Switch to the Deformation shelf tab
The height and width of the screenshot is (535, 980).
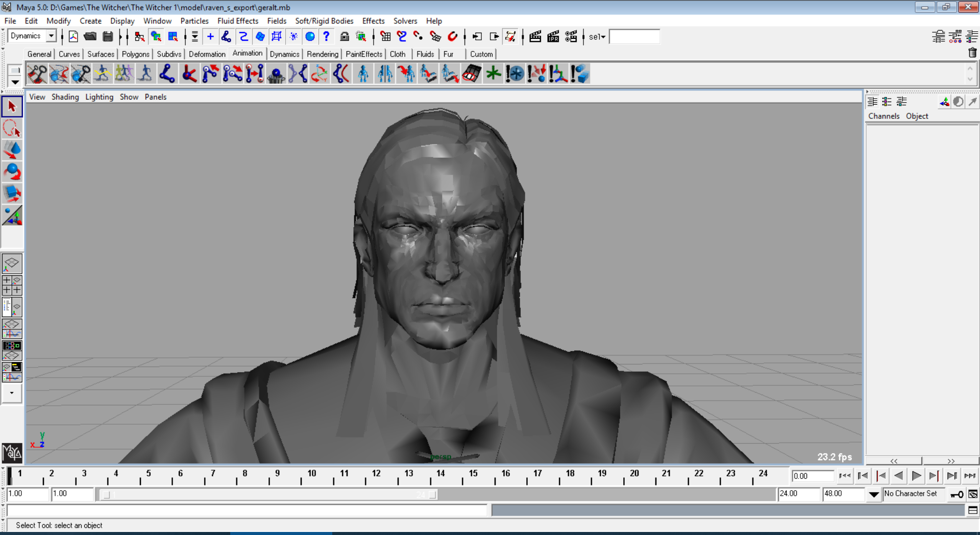(207, 54)
